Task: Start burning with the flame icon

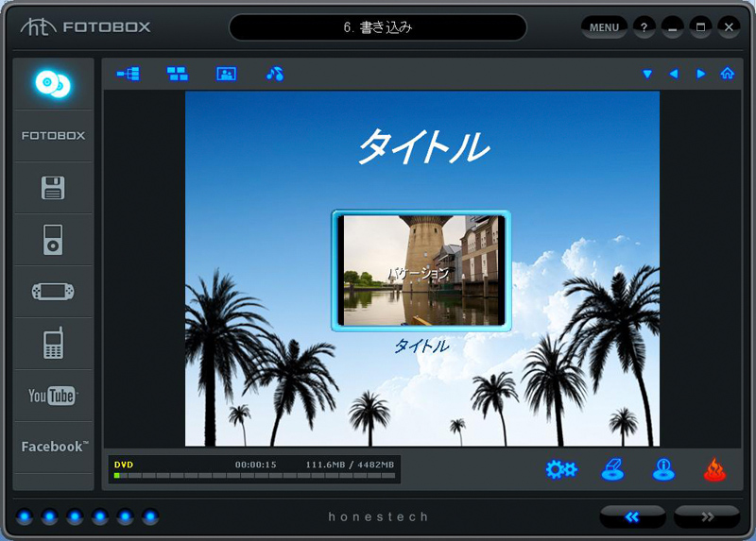Action: tap(714, 469)
